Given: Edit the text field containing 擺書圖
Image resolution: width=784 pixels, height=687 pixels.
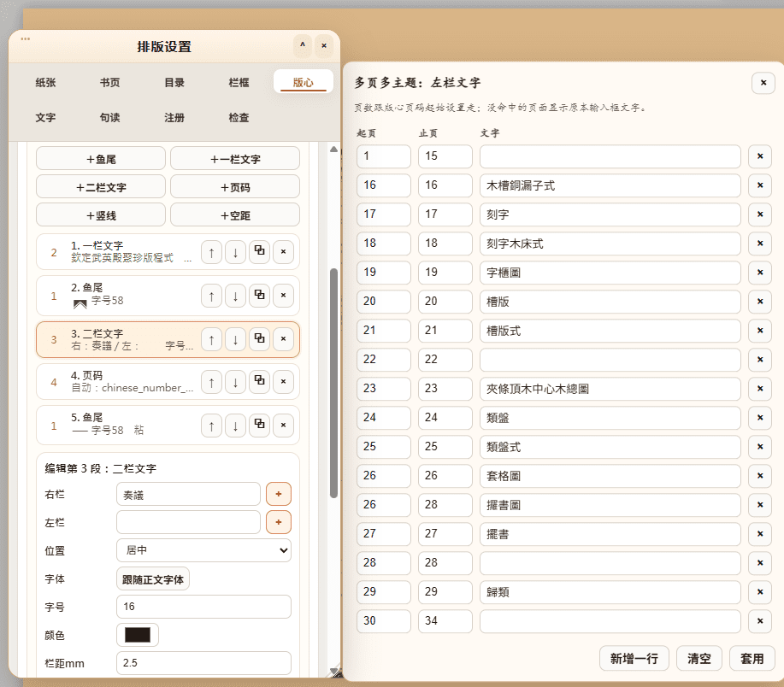Looking at the screenshot, I should pos(610,505).
